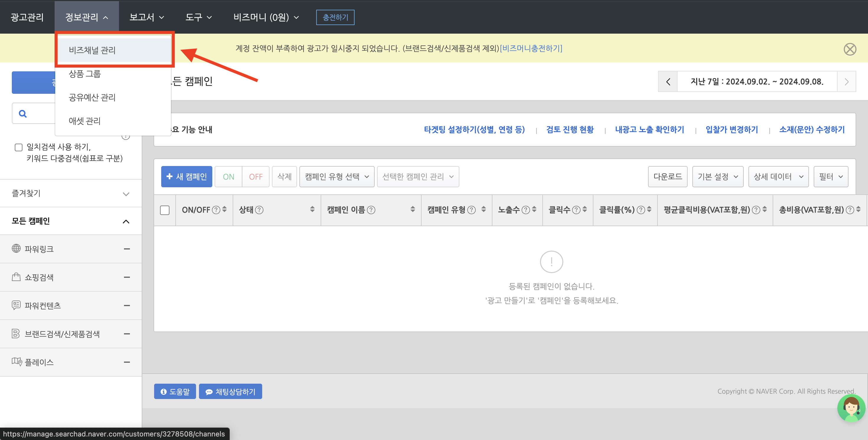The height and width of the screenshot is (440, 868).
Task: Open 광고관리 top menu
Action: tap(27, 17)
